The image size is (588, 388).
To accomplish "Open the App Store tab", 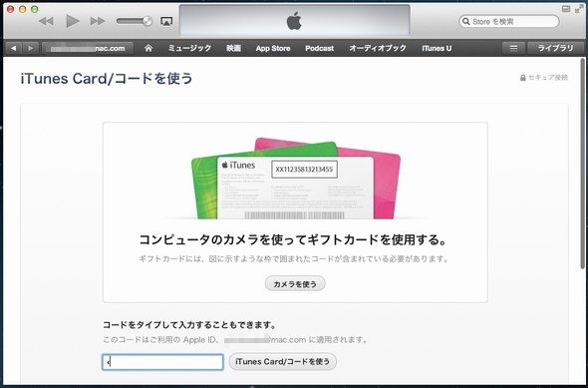I will [273, 48].
